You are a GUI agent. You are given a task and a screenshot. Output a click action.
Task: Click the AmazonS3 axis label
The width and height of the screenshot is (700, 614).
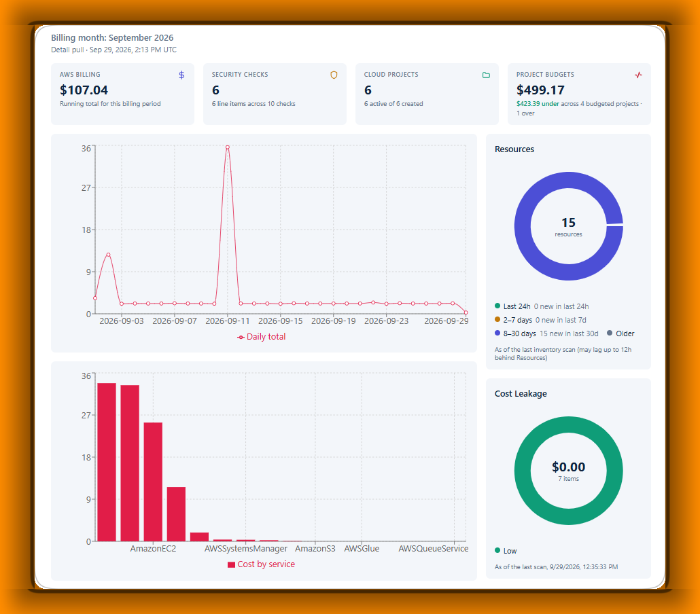pyautogui.click(x=315, y=548)
